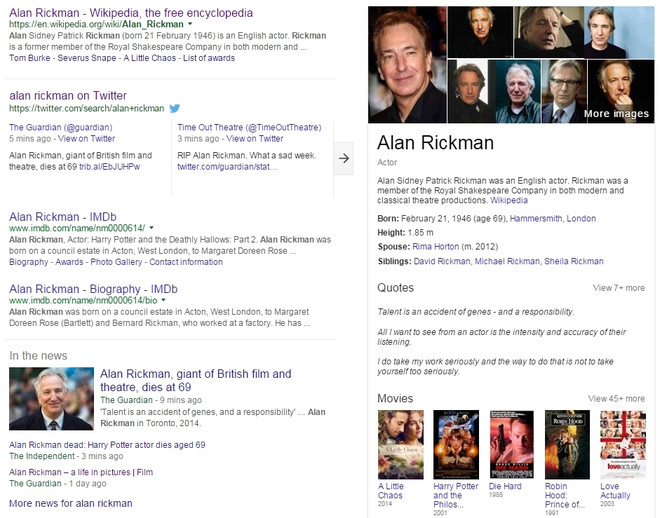Open sibling Michael Rickman link
This screenshot has height=518, width=660.
[507, 261]
